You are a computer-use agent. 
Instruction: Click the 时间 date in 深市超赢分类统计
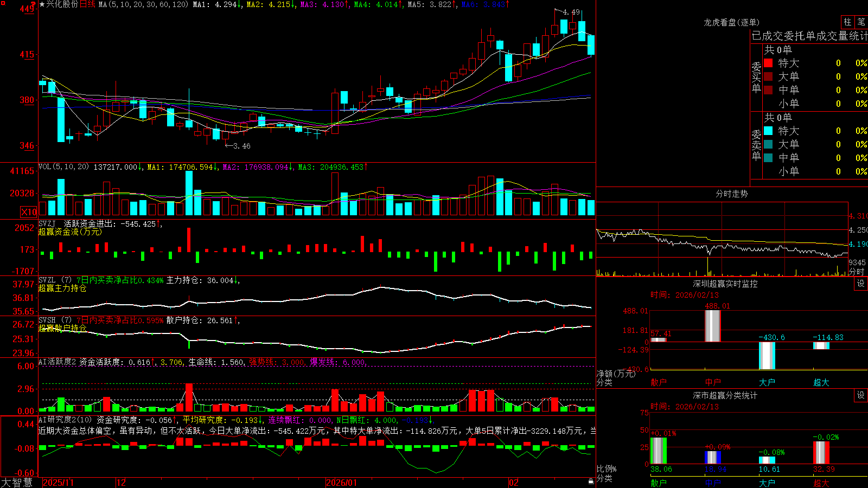click(684, 407)
